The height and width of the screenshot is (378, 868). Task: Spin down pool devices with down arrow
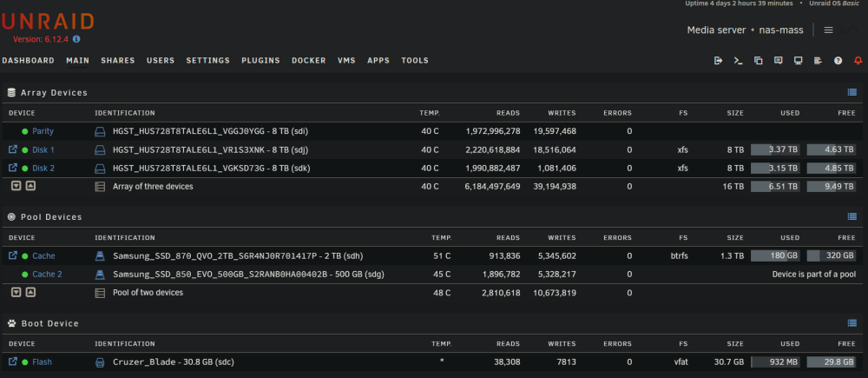(16, 292)
